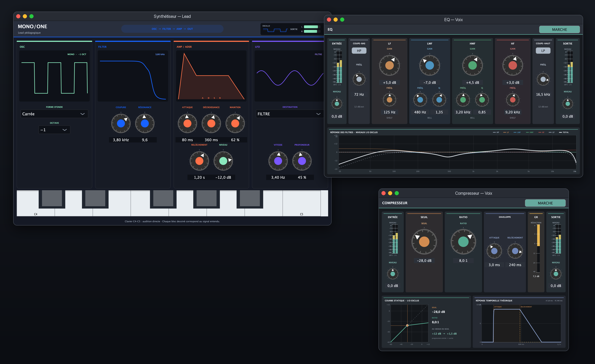595x364 pixels.
Task: Click the RÉSONANCE knob in the Filter panel
Action: click(145, 123)
